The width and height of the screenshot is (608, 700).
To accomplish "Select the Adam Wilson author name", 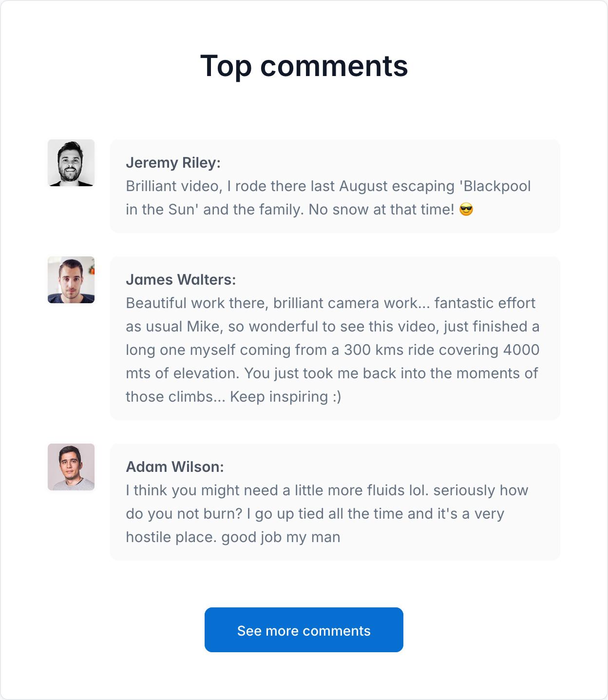I will pyautogui.click(x=174, y=467).
